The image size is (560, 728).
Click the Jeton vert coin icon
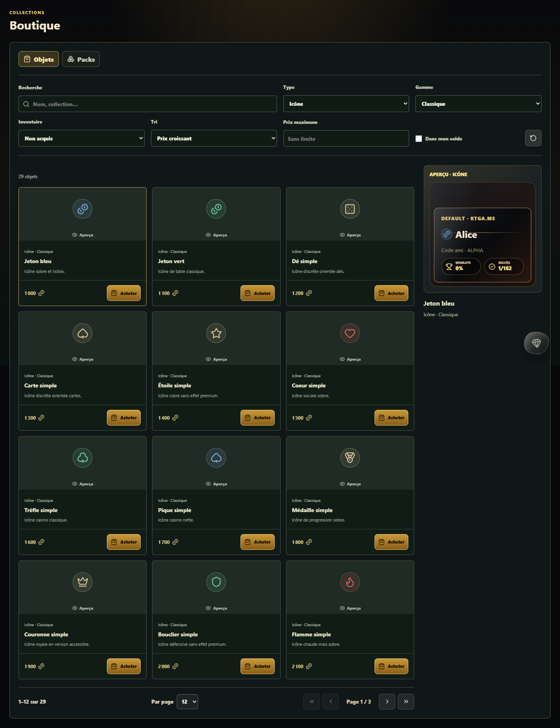216,209
